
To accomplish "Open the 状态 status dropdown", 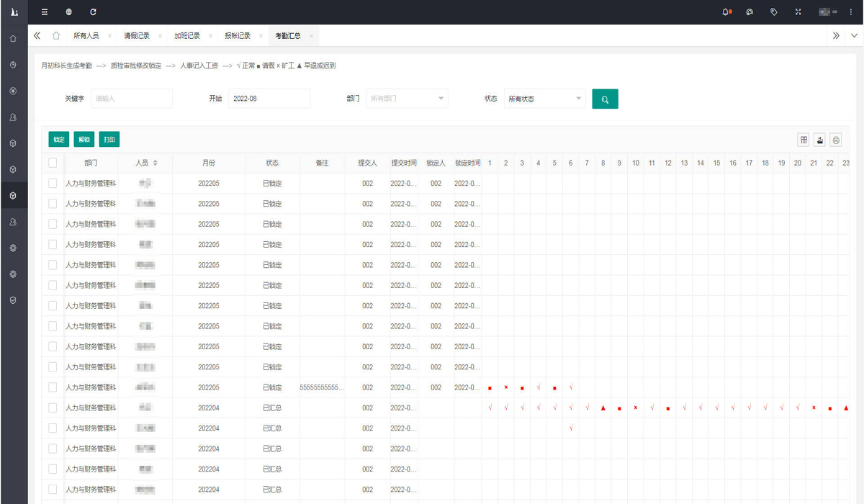I will [544, 99].
